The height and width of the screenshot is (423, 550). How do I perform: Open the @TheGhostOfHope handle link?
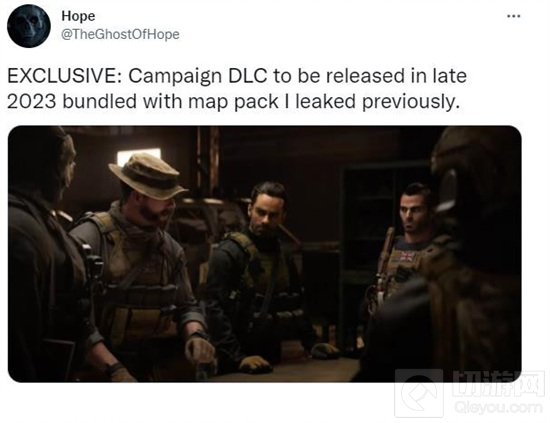(120, 34)
